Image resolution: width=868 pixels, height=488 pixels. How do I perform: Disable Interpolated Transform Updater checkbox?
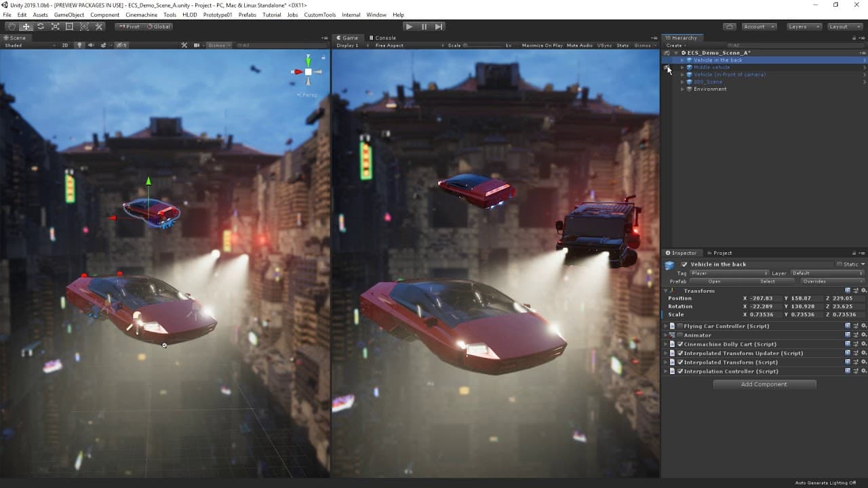click(680, 353)
